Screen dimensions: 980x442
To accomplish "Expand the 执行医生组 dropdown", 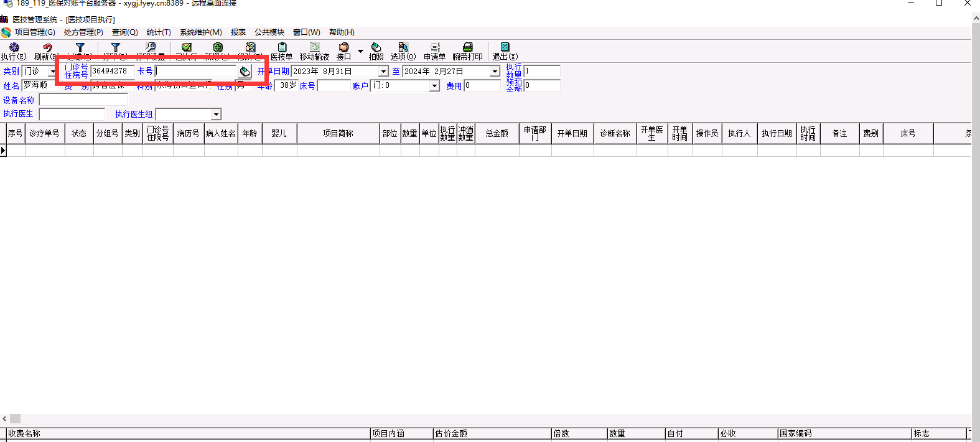I will (x=216, y=115).
